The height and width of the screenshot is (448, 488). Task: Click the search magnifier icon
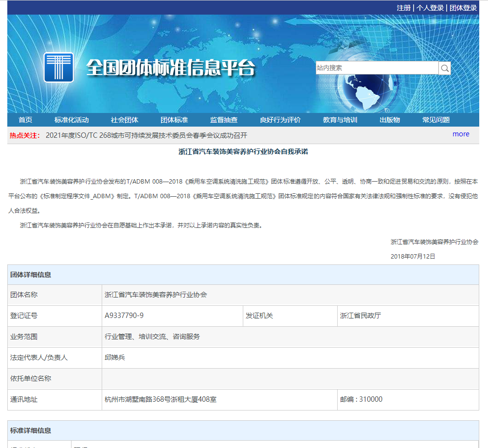[x=444, y=68]
